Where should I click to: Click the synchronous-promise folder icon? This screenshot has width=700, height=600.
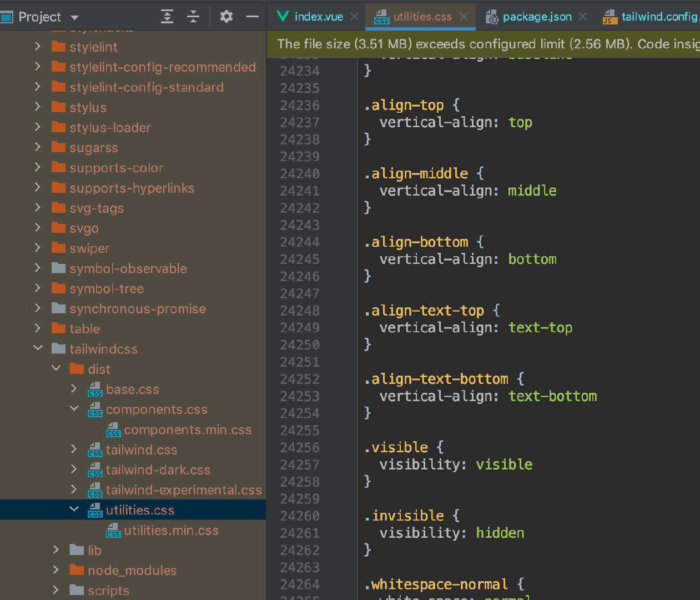click(x=58, y=308)
